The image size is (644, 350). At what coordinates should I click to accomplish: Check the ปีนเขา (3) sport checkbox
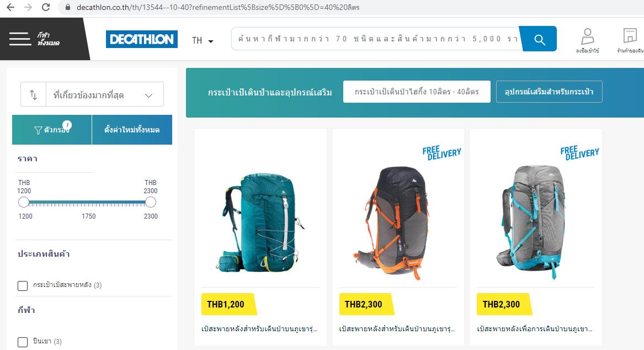pos(23,342)
